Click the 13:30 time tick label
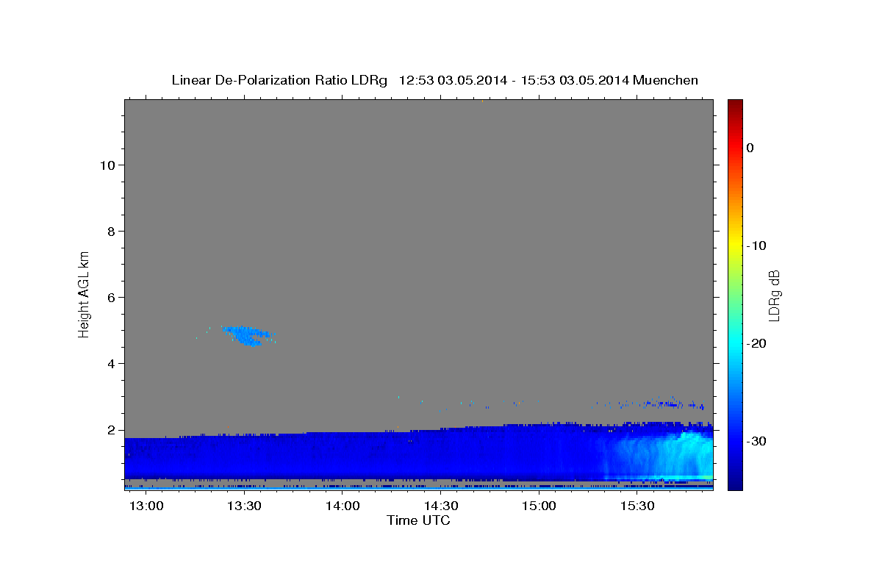The width and height of the screenshot is (882, 588). (245, 506)
